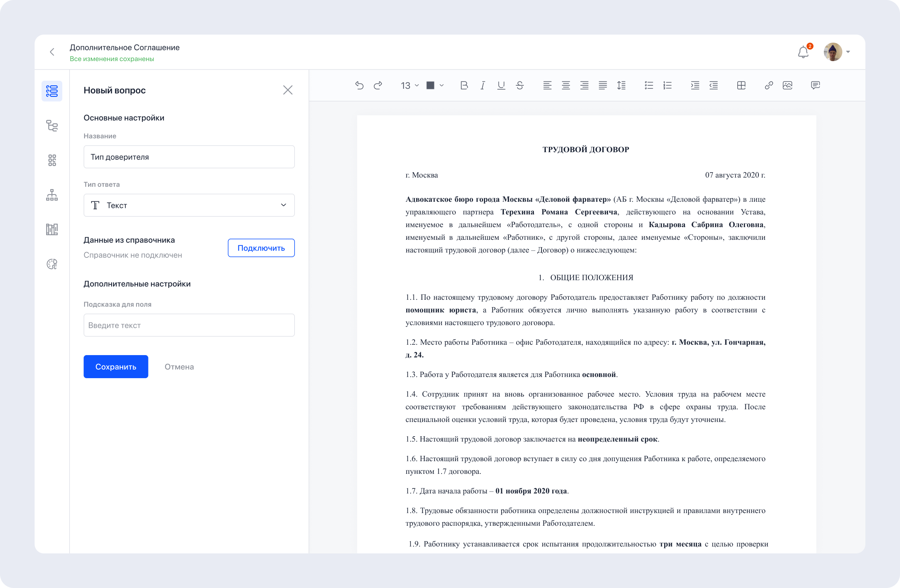Align text right
The width and height of the screenshot is (900, 588).
pos(584,85)
